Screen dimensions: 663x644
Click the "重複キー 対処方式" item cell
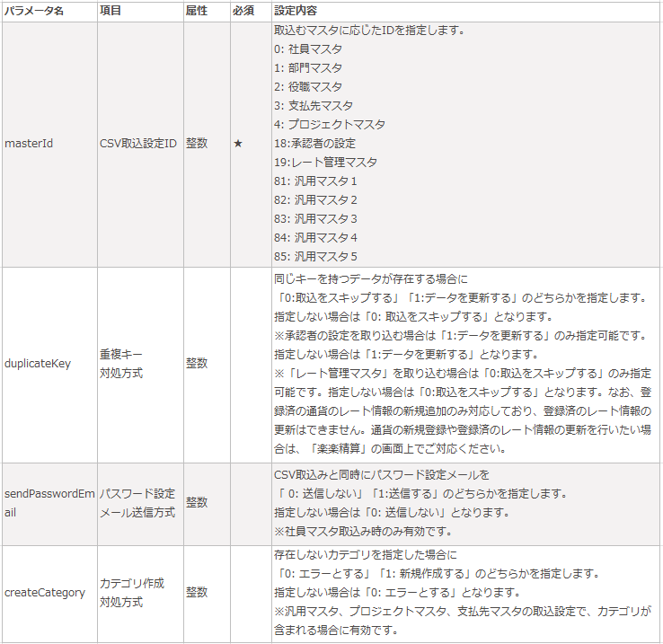(121, 364)
